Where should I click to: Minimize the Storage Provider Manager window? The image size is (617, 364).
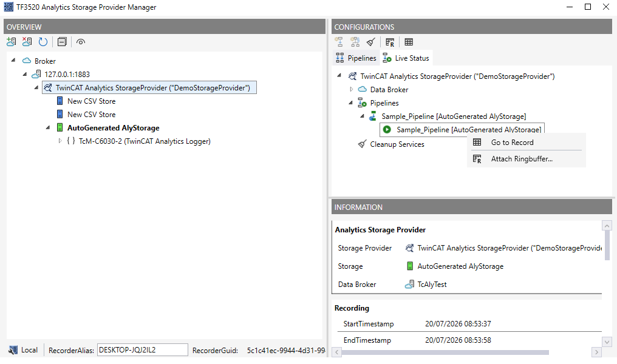point(570,7)
